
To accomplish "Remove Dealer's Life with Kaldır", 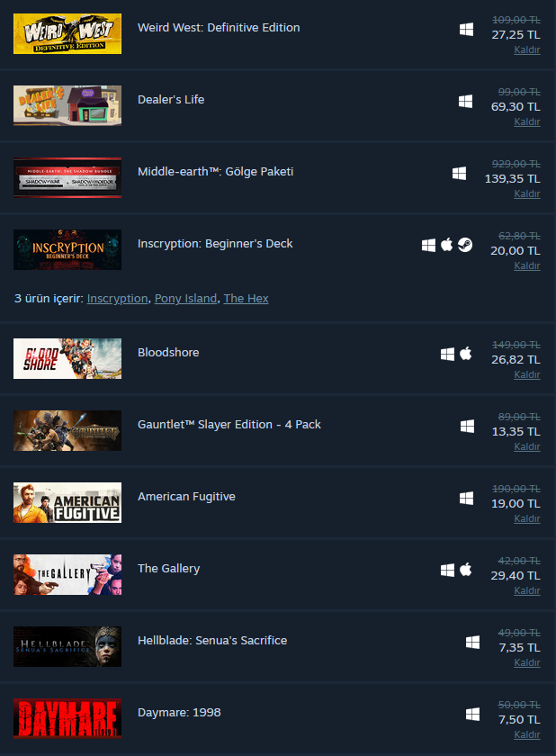I will click(x=527, y=121).
